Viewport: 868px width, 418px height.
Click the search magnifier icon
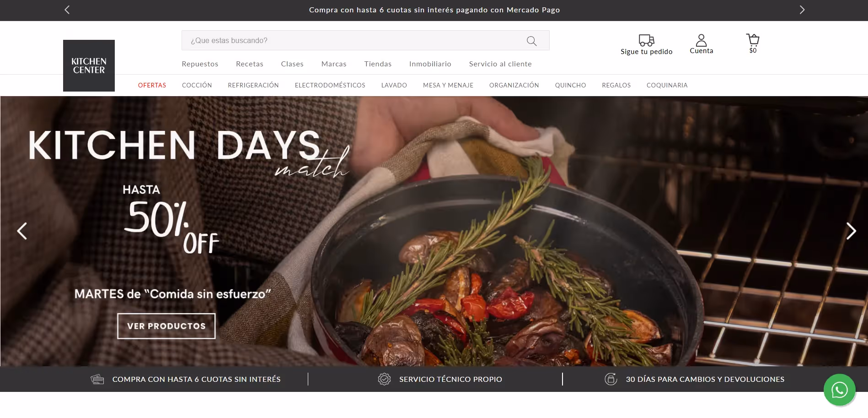[x=531, y=41]
